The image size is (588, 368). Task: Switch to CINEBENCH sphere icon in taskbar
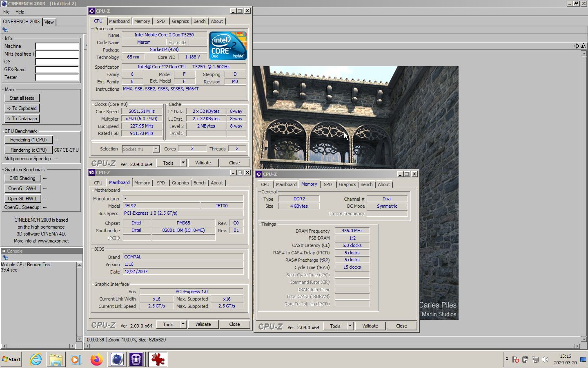pos(117,359)
